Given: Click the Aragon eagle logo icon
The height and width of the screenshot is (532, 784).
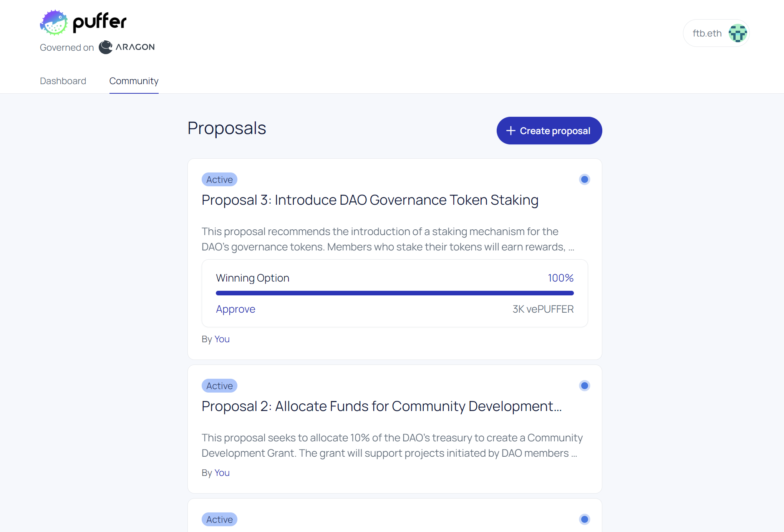Looking at the screenshot, I should (106, 47).
